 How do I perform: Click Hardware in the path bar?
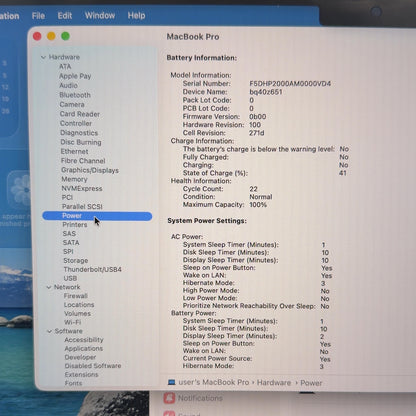(274, 383)
